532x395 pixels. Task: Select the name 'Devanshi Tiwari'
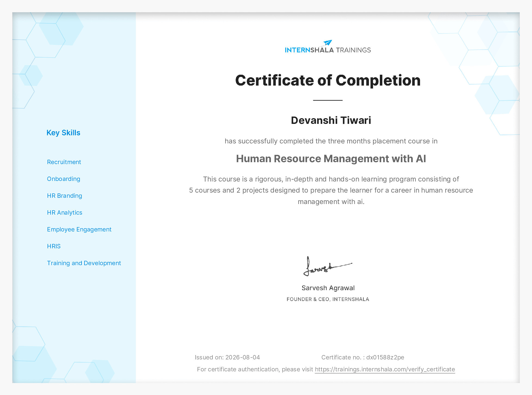click(331, 120)
